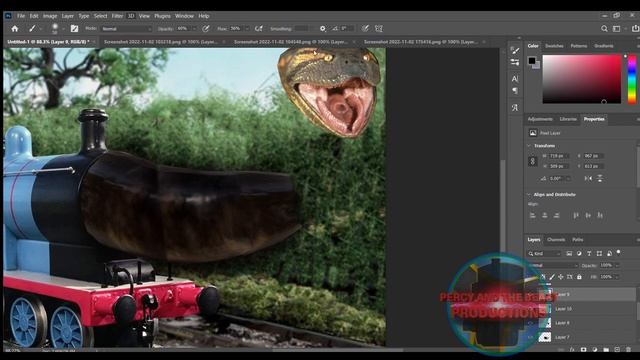Open the Brushes panel icon
The width and height of the screenshot is (640, 360).
coord(515,51)
